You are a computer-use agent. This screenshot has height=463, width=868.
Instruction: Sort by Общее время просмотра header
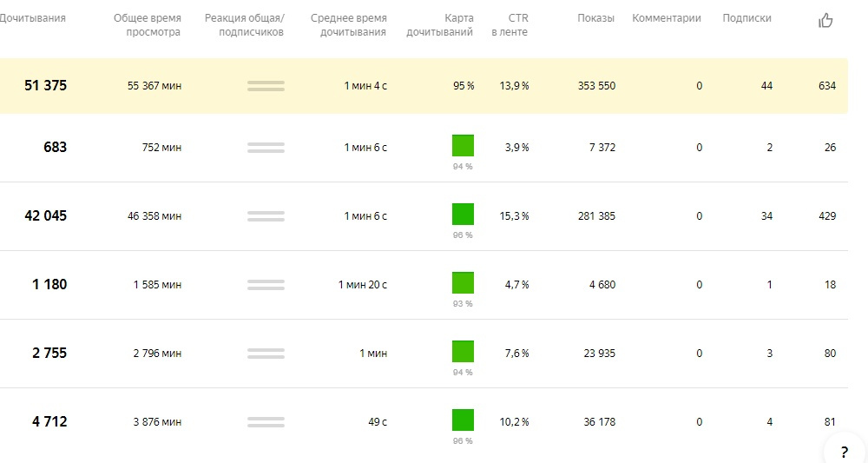tap(148, 25)
